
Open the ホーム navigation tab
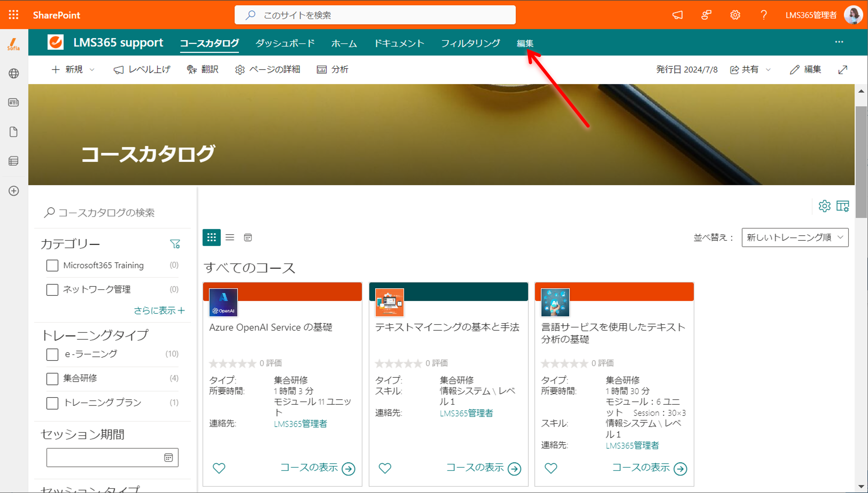[344, 43]
